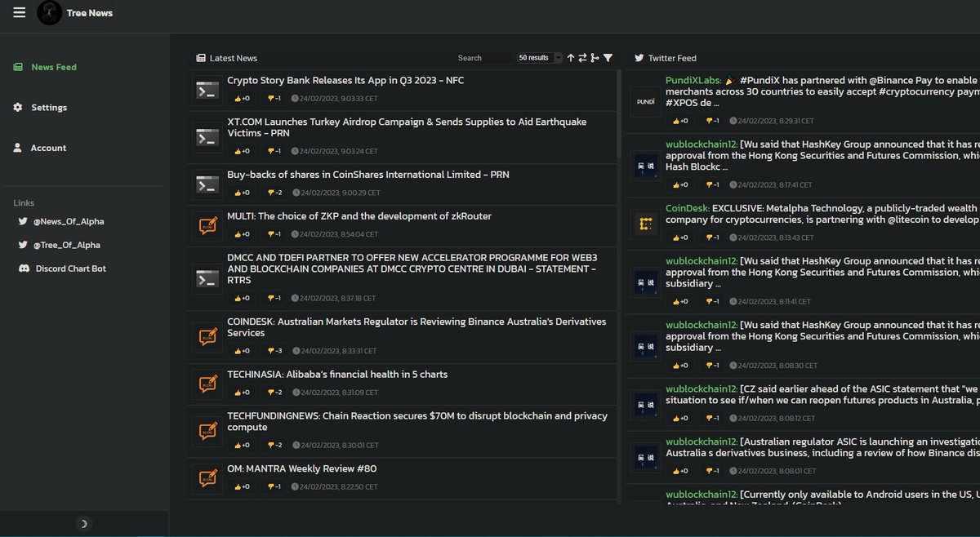Click Twitter Feed panel header
Viewport: 980px width, 537px height.
pos(666,58)
